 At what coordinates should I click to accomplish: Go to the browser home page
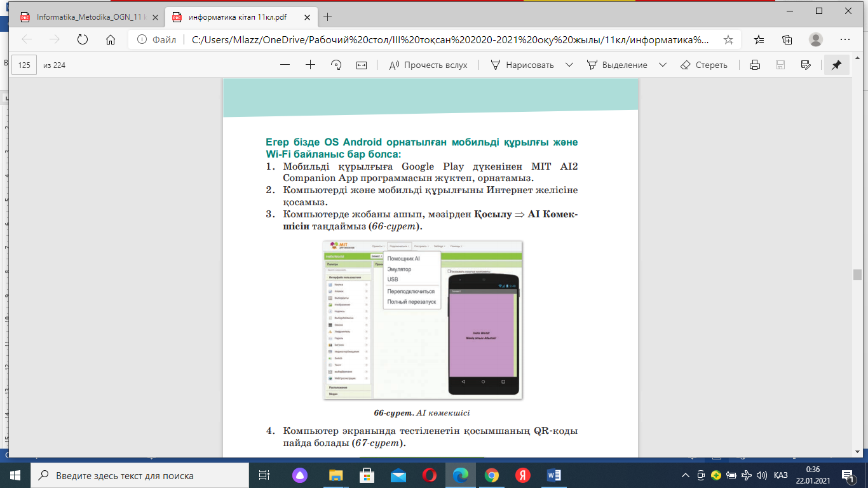(110, 39)
